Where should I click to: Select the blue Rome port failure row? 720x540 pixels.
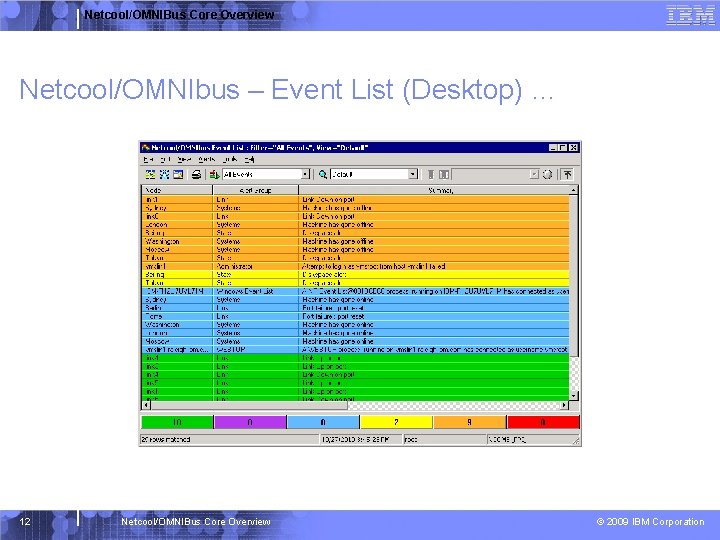[x=355, y=316]
